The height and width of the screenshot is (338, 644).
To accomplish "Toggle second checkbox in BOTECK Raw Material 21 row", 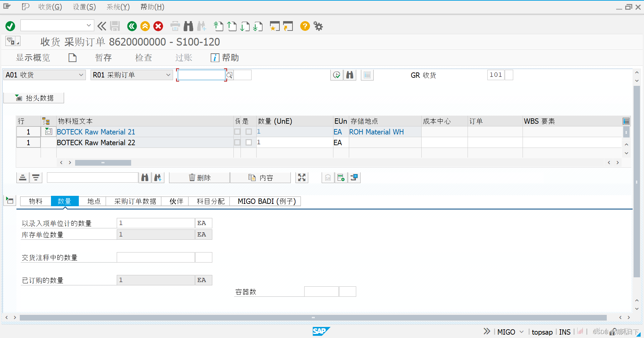I will [249, 132].
